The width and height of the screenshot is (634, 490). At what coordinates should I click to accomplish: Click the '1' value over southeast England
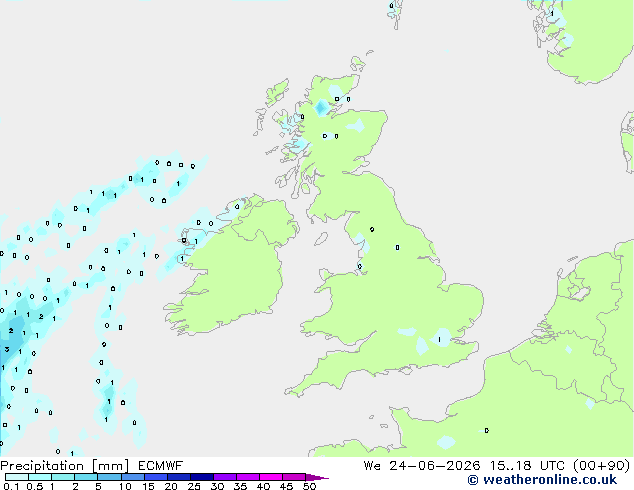click(x=440, y=340)
